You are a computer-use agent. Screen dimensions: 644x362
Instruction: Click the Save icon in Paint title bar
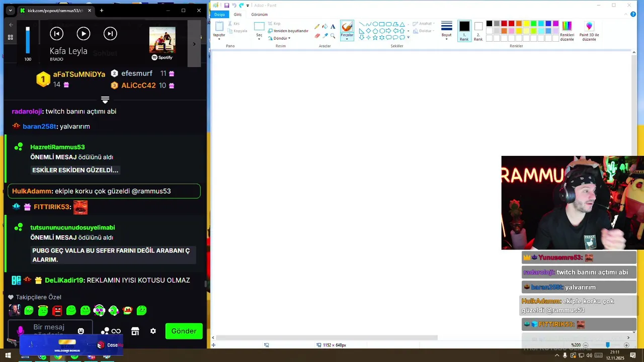point(226,5)
